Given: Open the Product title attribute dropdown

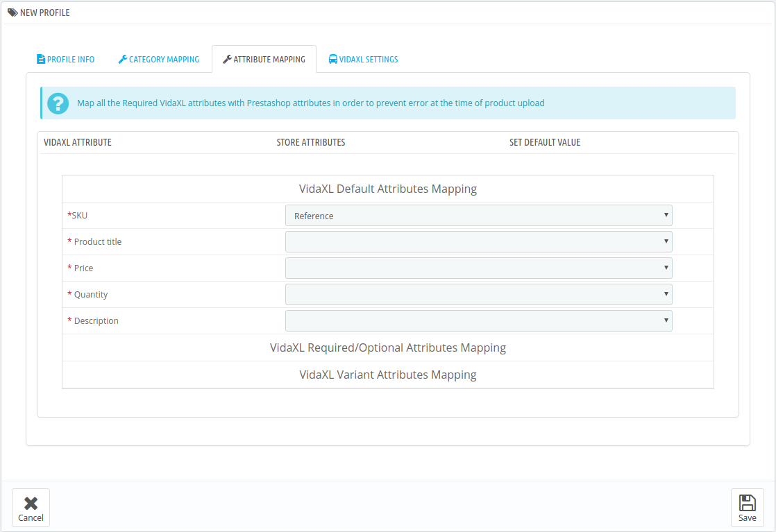Looking at the screenshot, I should [x=478, y=242].
